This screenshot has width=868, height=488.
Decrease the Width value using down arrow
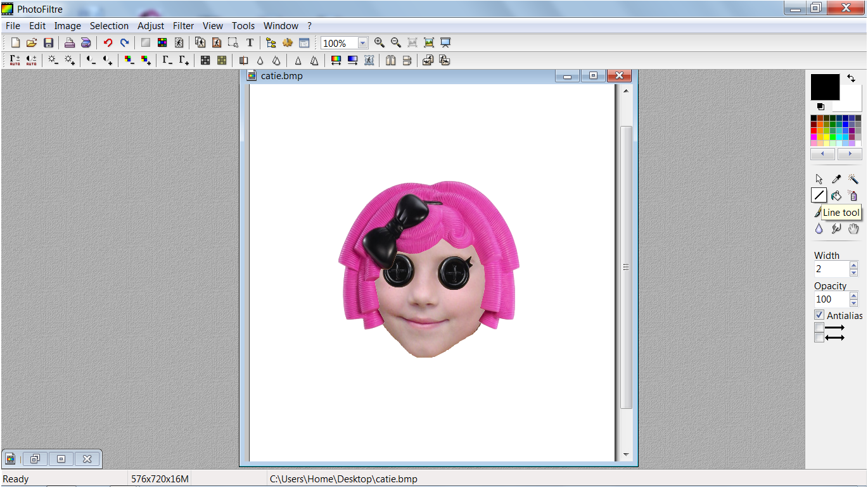853,273
